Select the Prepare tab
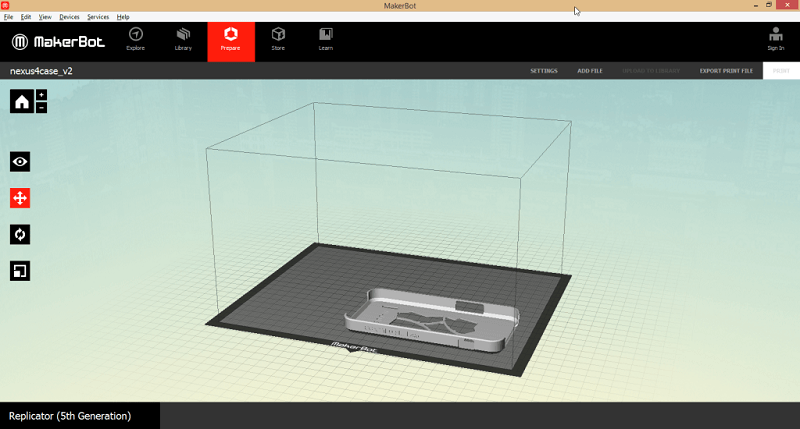The height and width of the screenshot is (429, 800). point(231,42)
